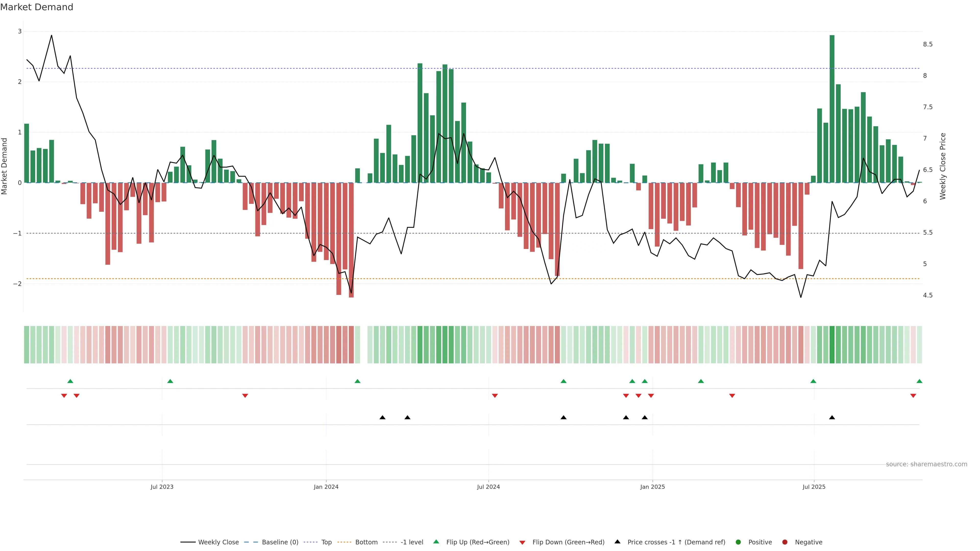980x551 pixels.
Task: Click the black triangle Price crosses legend icon
Action: click(x=617, y=542)
